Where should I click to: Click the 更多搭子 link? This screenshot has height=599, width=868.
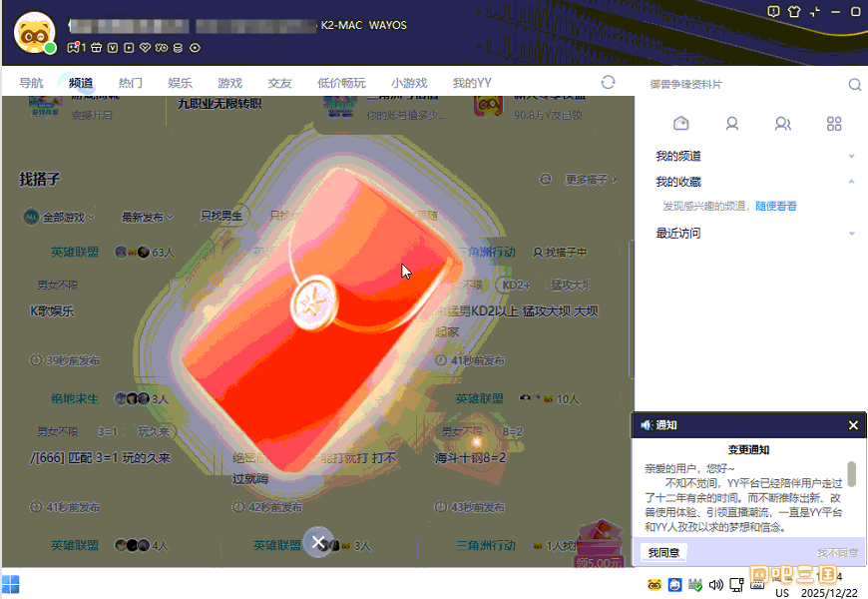pos(591,180)
